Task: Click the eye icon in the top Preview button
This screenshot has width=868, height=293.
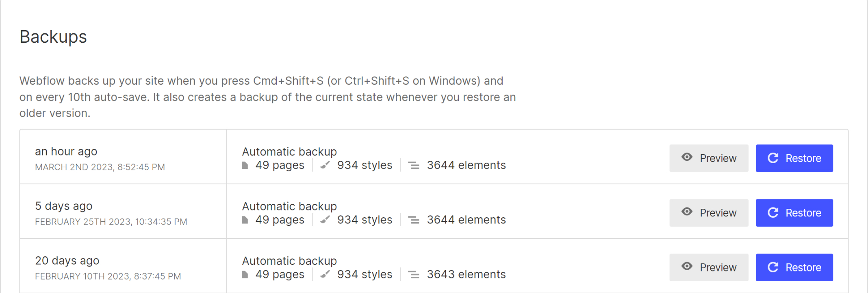Action: pos(687,158)
